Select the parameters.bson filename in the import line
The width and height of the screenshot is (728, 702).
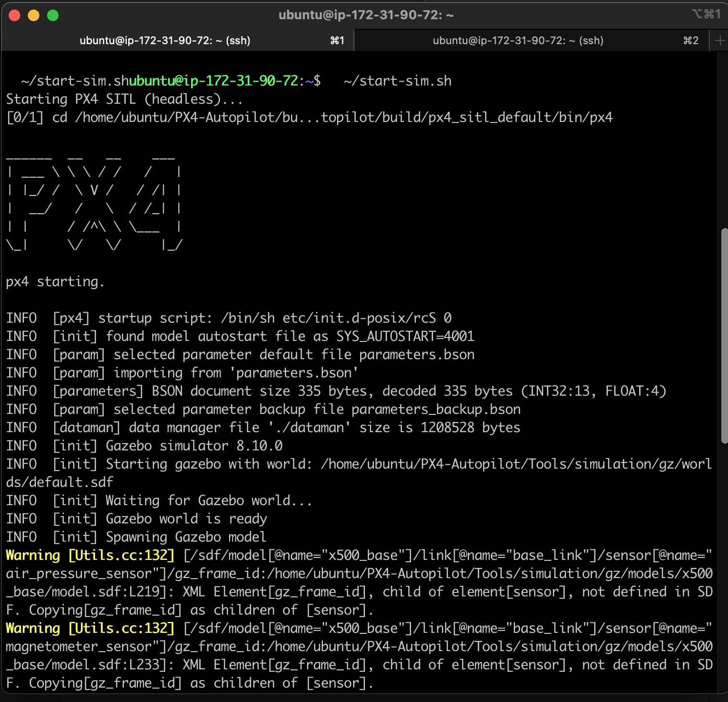pyautogui.click(x=293, y=373)
